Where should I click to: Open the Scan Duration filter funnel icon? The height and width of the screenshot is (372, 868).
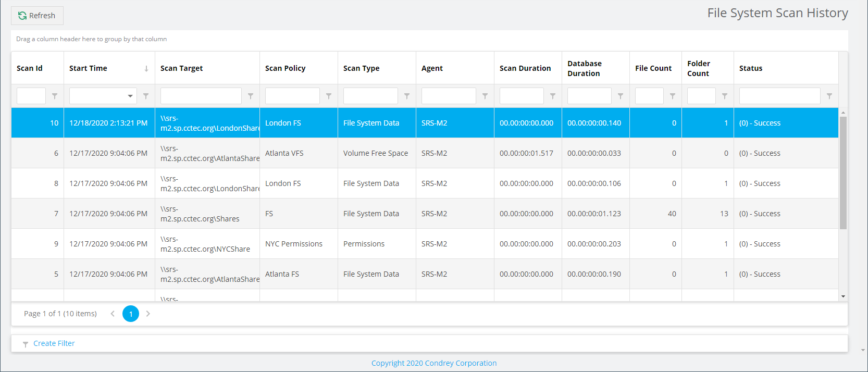553,96
